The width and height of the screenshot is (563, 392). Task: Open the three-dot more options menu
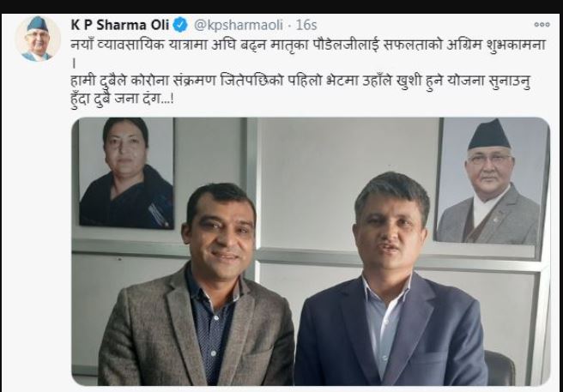542,24
